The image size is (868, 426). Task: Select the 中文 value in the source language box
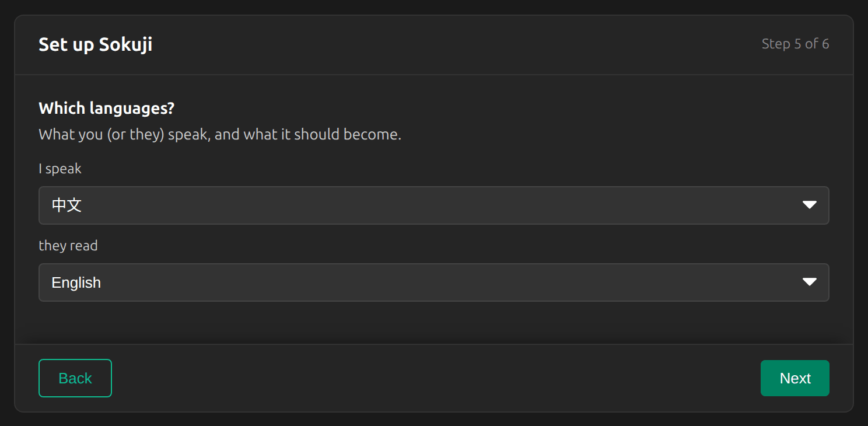pyautogui.click(x=66, y=205)
